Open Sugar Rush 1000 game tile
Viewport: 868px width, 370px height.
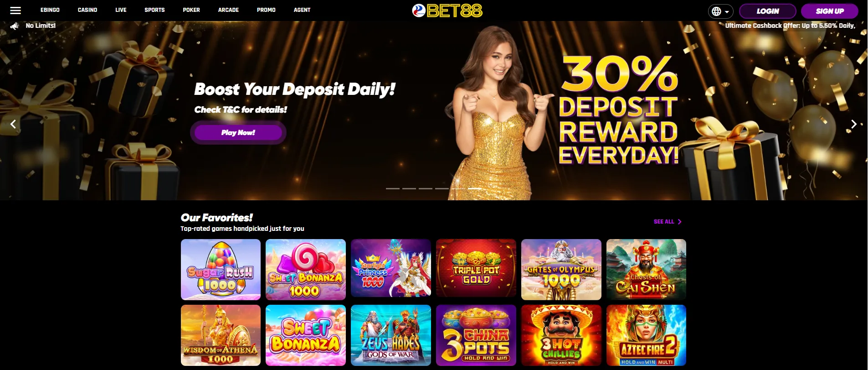point(221,270)
